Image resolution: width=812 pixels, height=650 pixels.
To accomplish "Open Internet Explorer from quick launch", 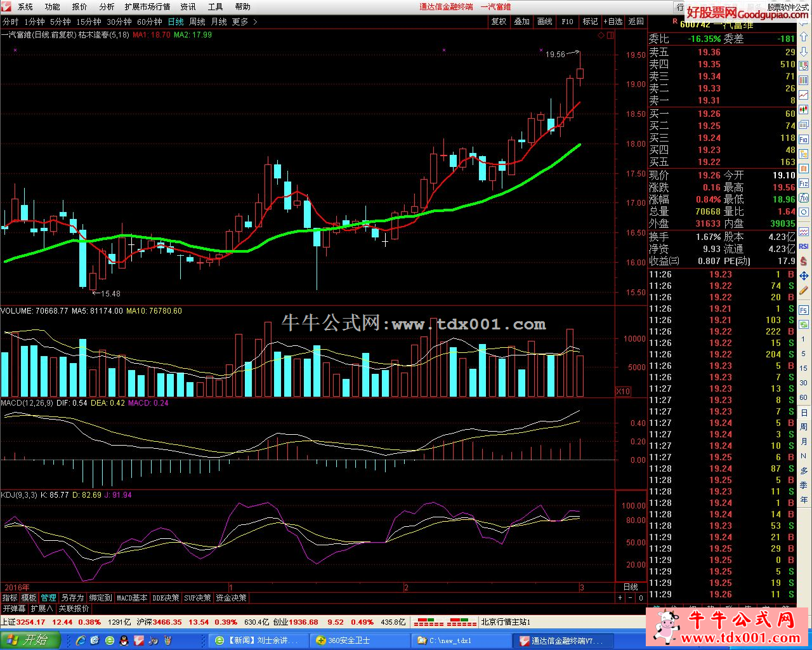I will click(79, 640).
